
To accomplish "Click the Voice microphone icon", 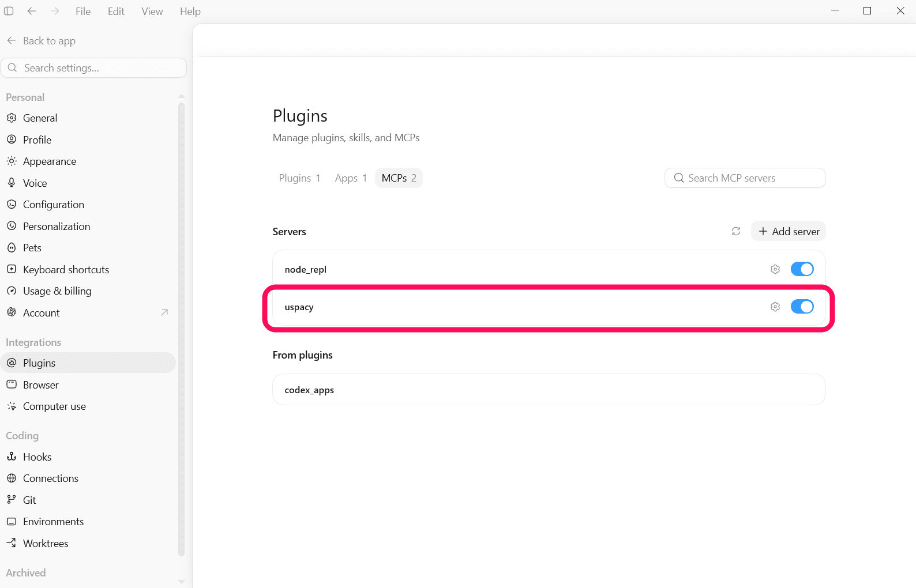I will pyautogui.click(x=12, y=183).
